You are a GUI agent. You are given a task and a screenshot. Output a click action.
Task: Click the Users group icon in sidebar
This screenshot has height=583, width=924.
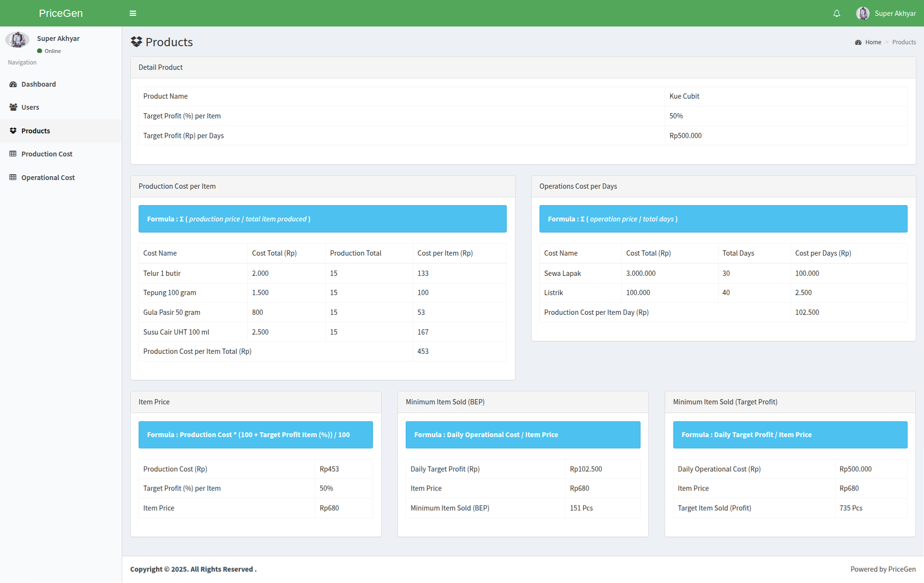(13, 107)
